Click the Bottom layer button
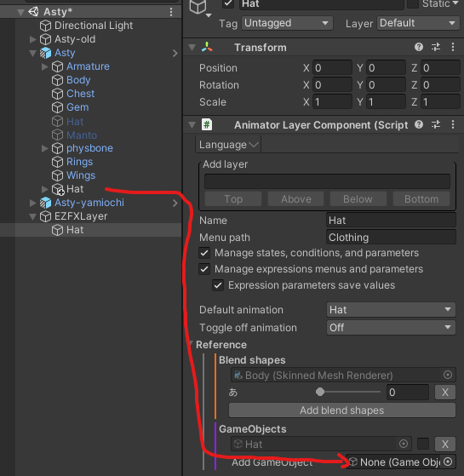This screenshot has height=476, width=464. 421,199
